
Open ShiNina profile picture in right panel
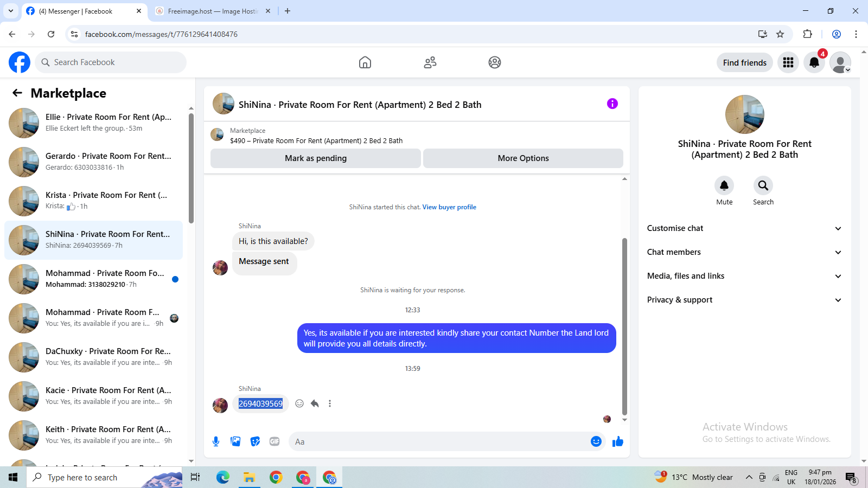click(745, 114)
